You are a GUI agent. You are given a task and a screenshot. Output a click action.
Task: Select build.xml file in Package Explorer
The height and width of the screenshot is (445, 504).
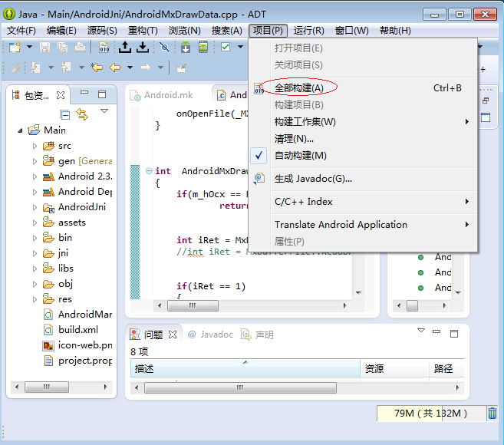pyautogui.click(x=79, y=330)
